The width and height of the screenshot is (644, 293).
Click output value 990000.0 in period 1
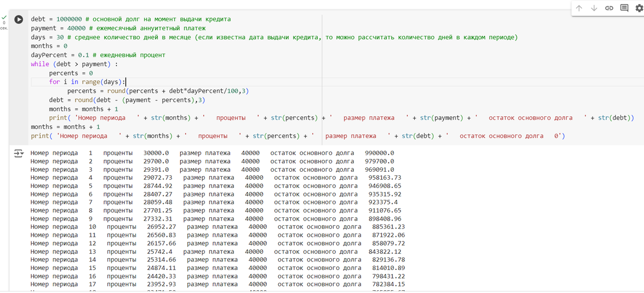[x=379, y=153]
